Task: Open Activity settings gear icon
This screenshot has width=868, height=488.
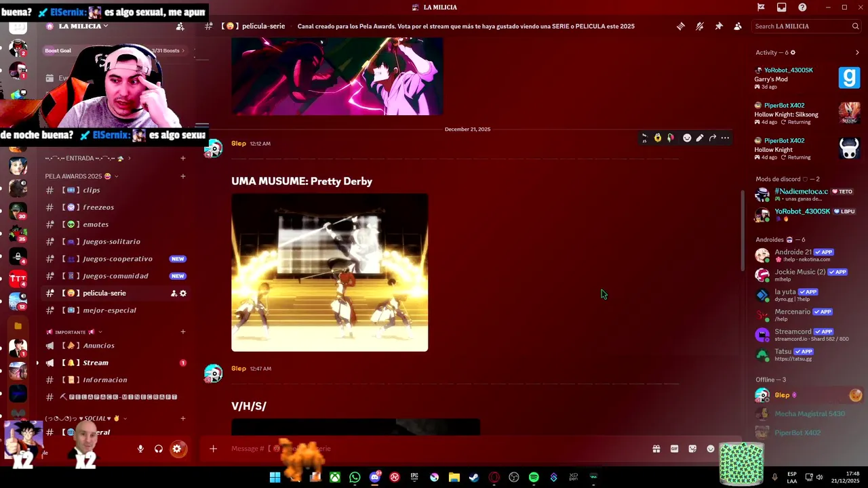Action: point(793,53)
